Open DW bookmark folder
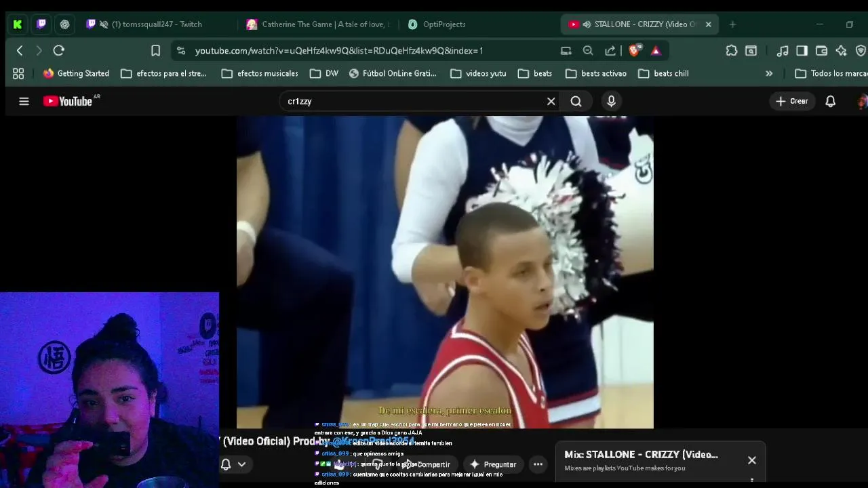The width and height of the screenshot is (868, 488). pyautogui.click(x=324, y=73)
